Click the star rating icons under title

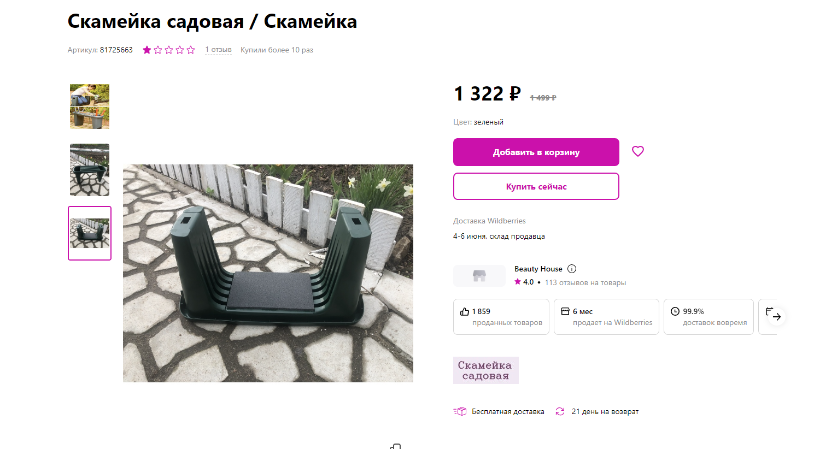click(168, 50)
